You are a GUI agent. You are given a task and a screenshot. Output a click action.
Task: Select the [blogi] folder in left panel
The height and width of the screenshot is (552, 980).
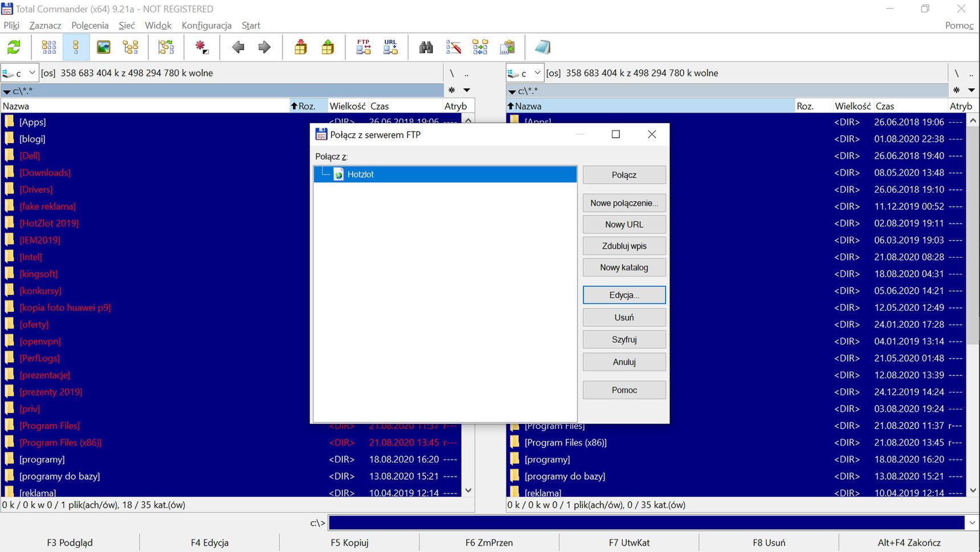click(x=32, y=139)
